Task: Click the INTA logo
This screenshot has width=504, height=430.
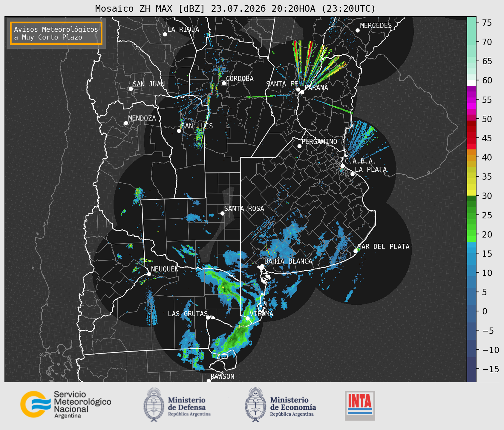Action: tap(360, 405)
